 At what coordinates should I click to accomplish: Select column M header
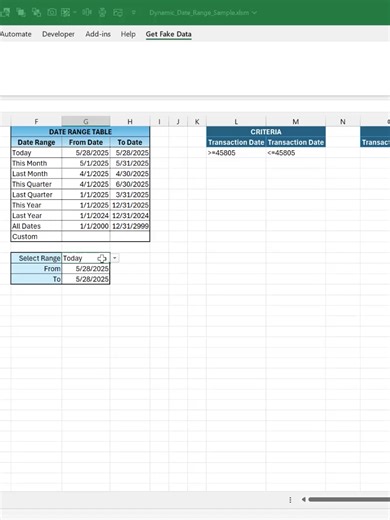coord(296,121)
